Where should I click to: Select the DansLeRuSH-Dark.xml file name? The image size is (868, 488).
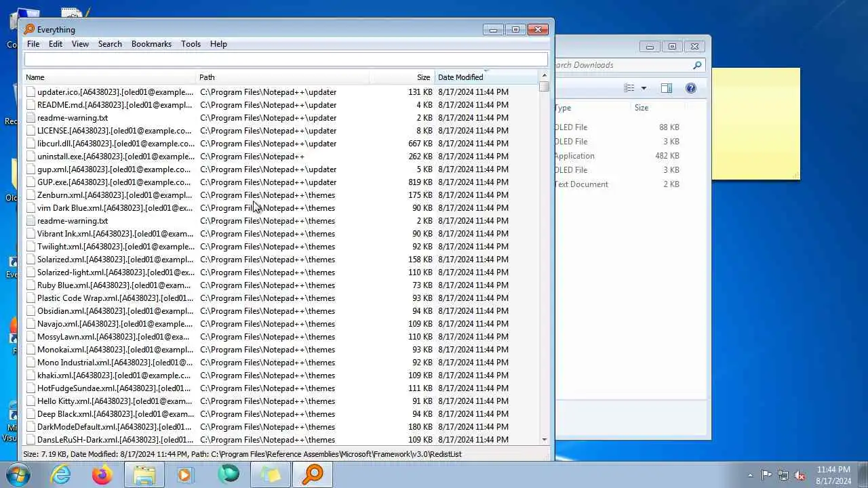115,440
